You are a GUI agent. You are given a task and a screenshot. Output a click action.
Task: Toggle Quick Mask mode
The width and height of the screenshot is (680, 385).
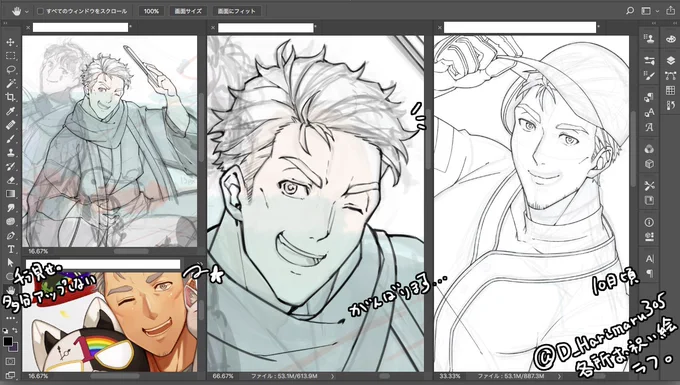(10, 361)
